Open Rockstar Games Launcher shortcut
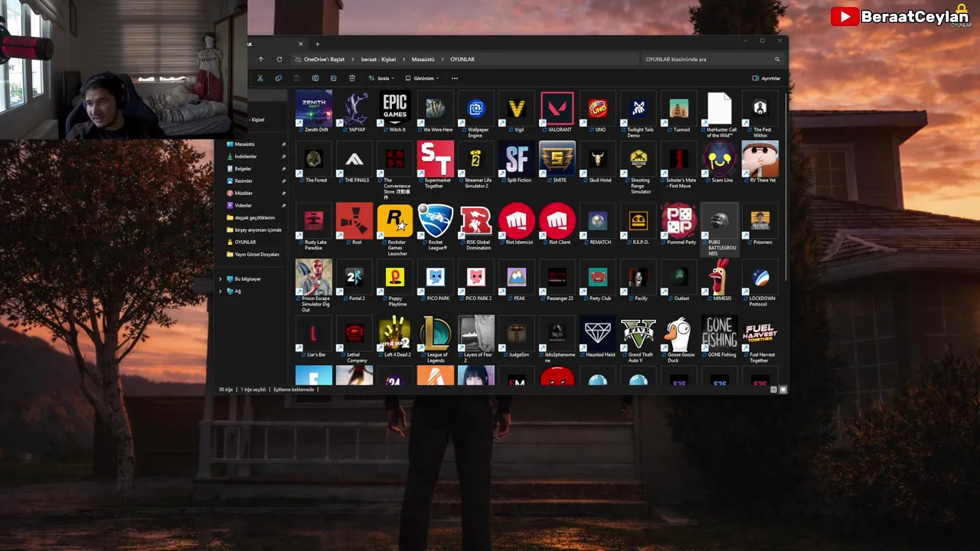The width and height of the screenshot is (980, 551). coord(395,221)
